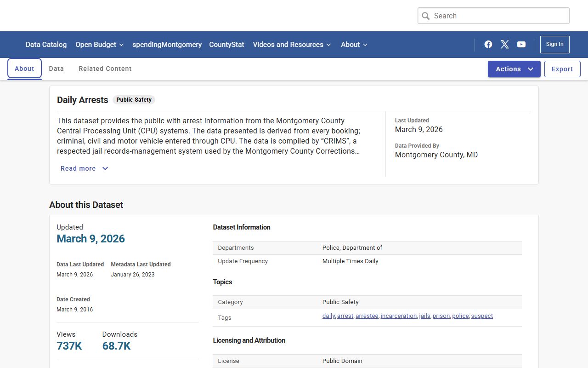The image size is (588, 368).
Task: Click the search magnifier icon
Action: pos(426,16)
